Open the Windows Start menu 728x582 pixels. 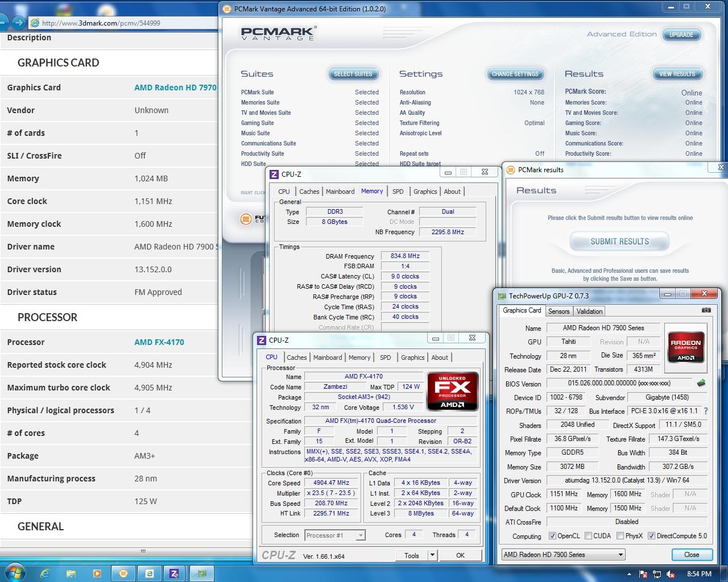coord(14,572)
